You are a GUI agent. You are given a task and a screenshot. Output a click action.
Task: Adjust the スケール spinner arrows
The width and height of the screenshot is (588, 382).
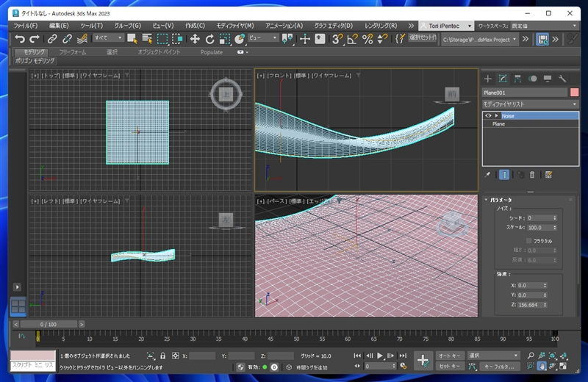pyautogui.click(x=555, y=228)
